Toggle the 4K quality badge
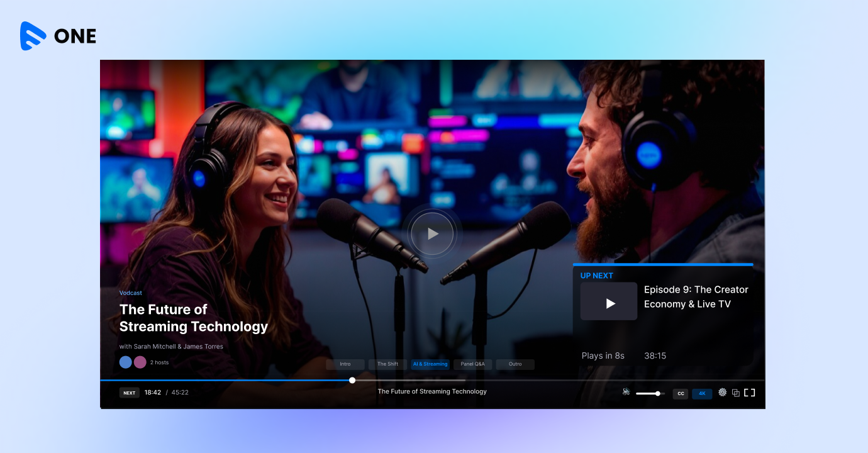868x453 pixels. coord(702,394)
